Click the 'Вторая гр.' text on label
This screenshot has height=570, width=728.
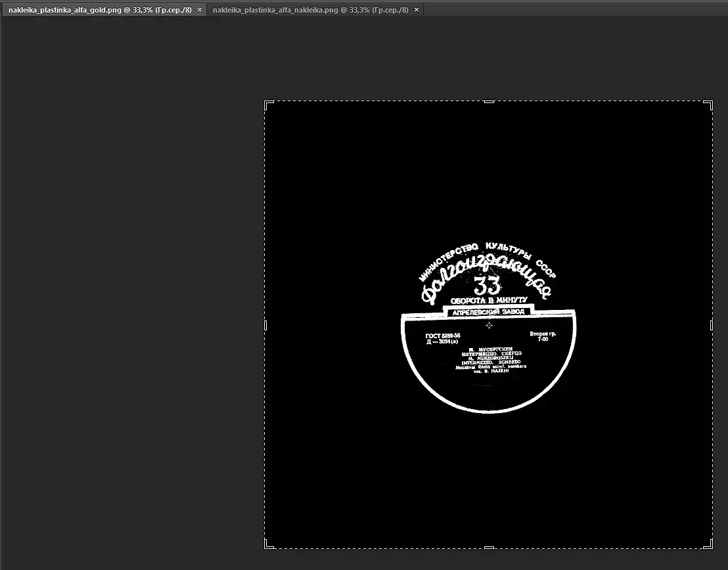[543, 334]
